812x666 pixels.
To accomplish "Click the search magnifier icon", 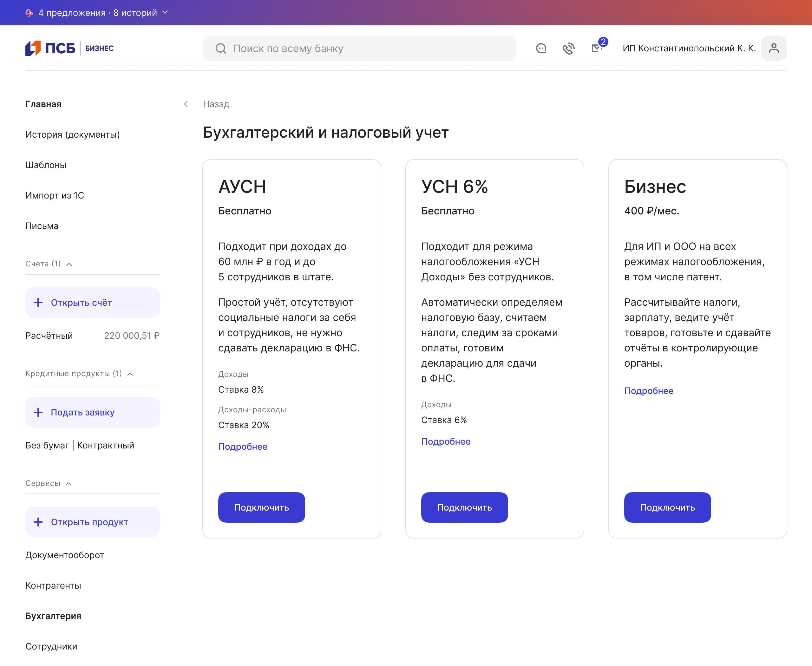I will (221, 48).
